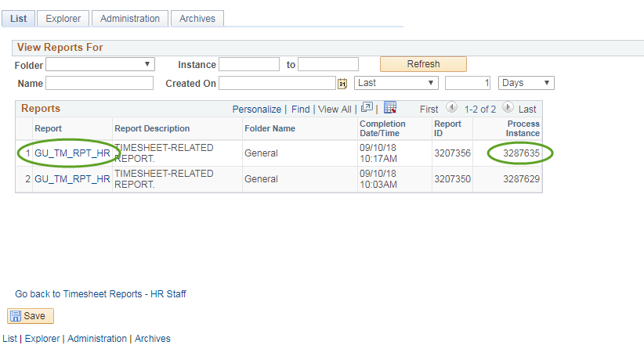Go back to Timesheet Reports - HR Staff
Screen dimensions: 644x356
100,294
